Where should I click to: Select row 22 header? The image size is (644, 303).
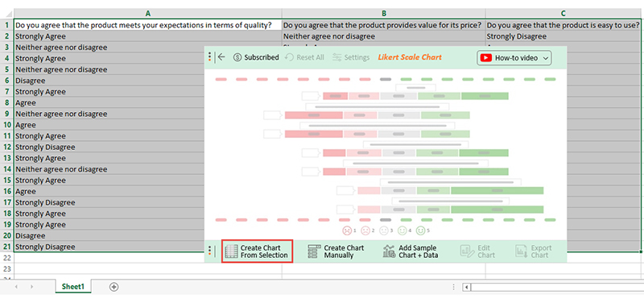click(x=7, y=258)
